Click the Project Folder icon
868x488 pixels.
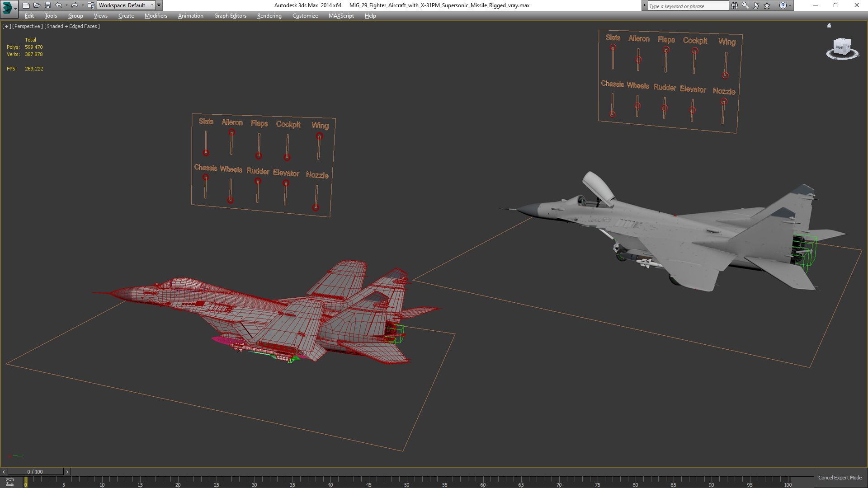pyautogui.click(x=91, y=5)
